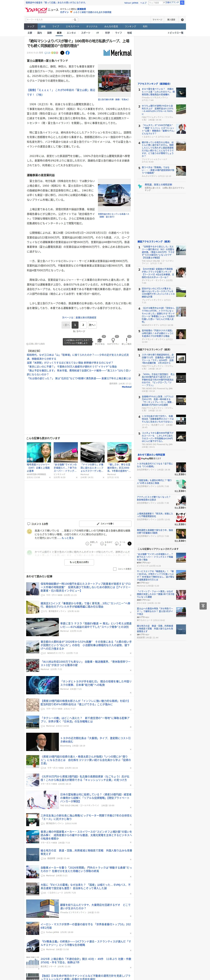Screen dimensions: 210x980
Task: Click うーん face reaction on comment
Action: pos(117,544)
